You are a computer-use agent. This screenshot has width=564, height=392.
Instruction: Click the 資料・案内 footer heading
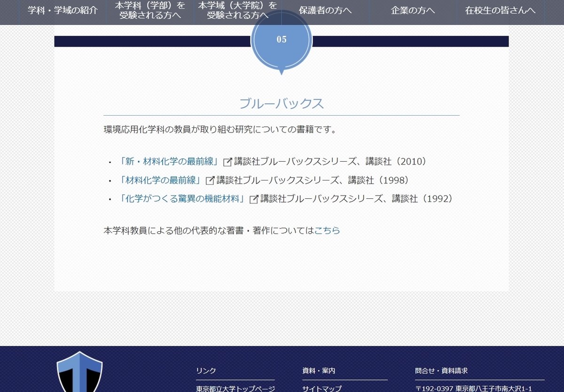[319, 371]
